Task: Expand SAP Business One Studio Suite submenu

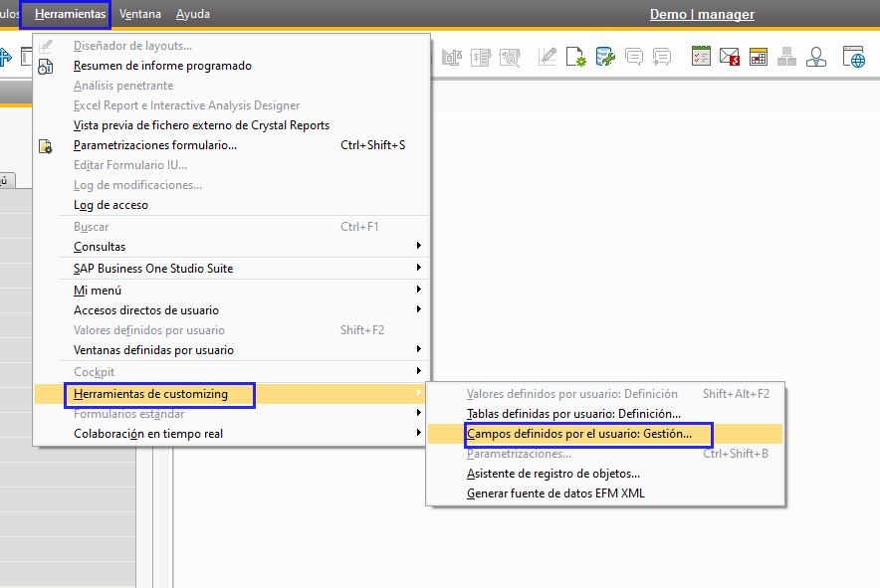Action: point(419,268)
